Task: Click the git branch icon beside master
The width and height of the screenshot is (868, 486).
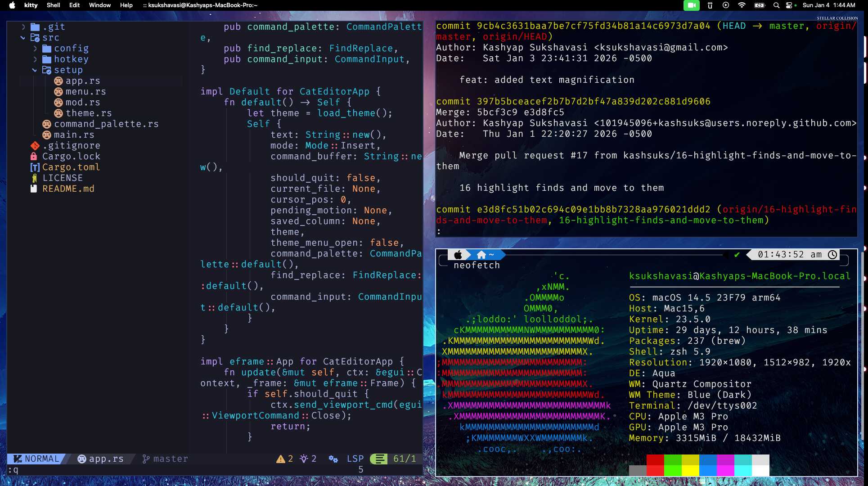Action: coord(146,459)
